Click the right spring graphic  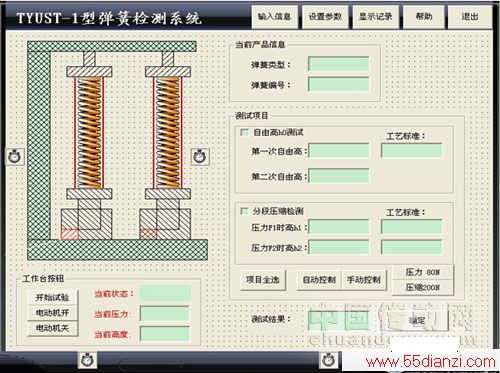pyautogui.click(x=168, y=133)
